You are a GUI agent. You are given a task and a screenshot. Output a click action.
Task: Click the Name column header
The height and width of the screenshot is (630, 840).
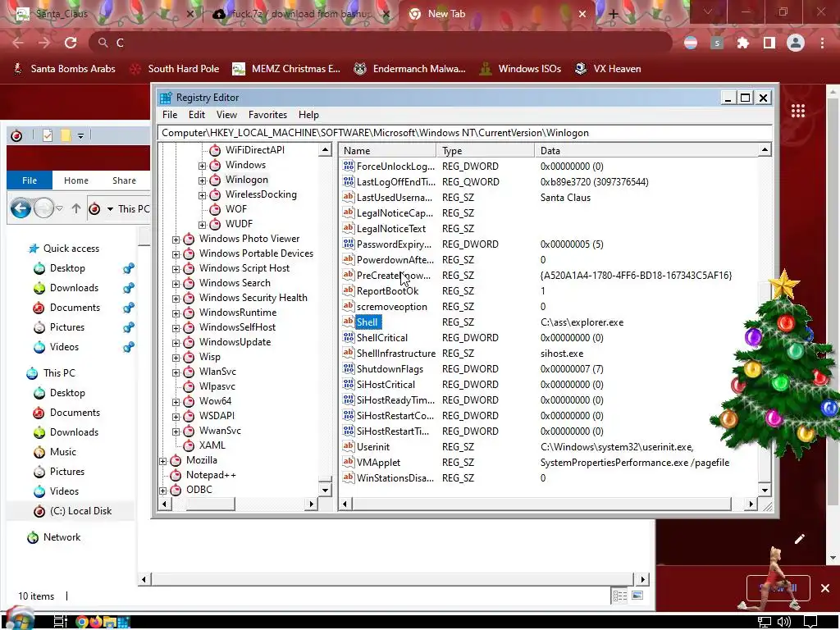[388, 151]
